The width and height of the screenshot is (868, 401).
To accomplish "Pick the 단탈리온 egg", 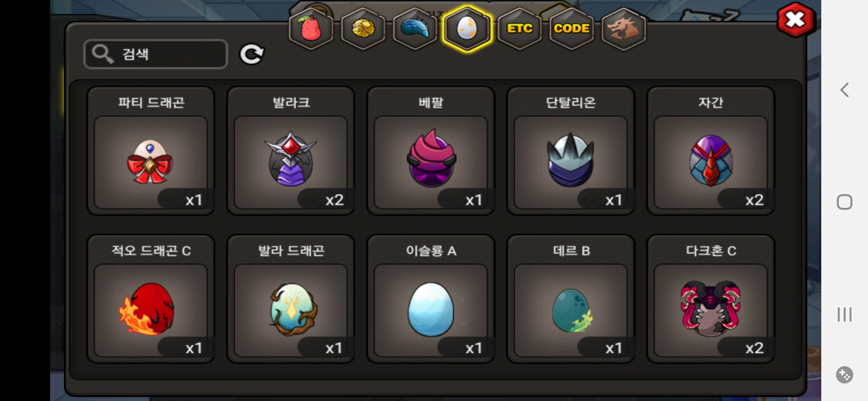I will point(571,151).
